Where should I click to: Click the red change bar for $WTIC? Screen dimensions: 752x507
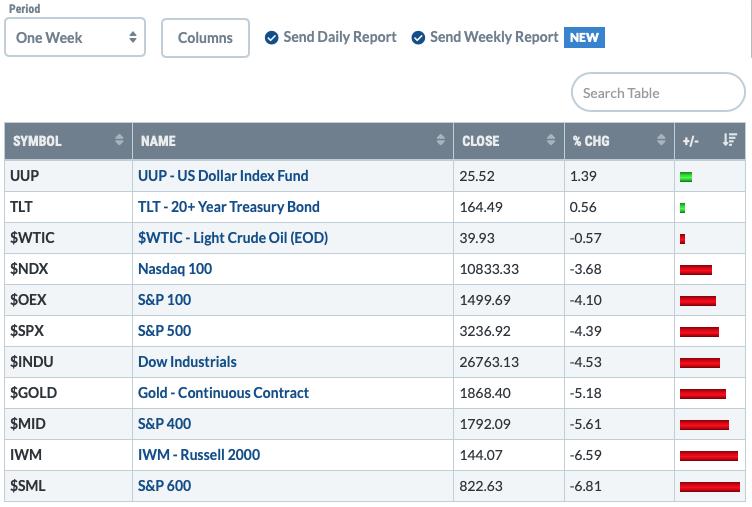(682, 239)
